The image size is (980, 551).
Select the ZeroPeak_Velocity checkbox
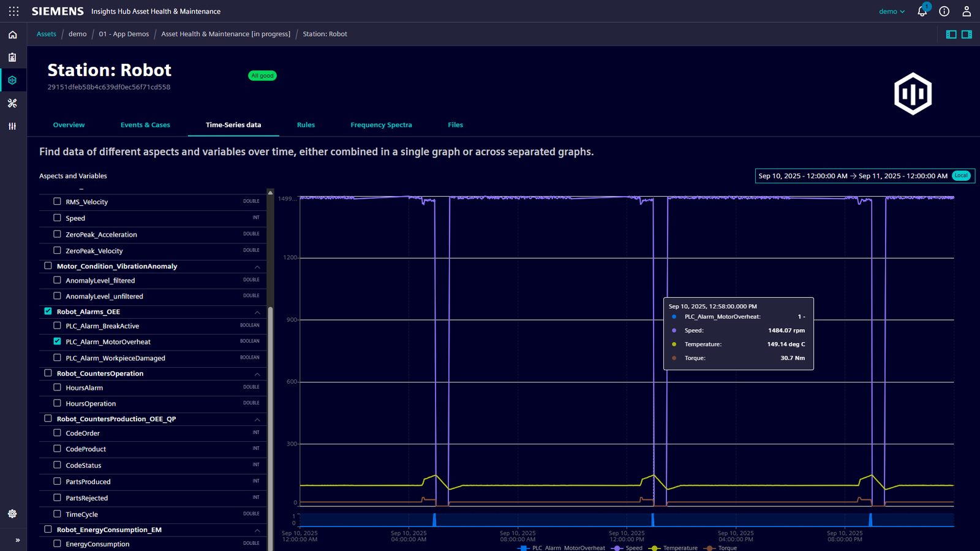tap(57, 250)
